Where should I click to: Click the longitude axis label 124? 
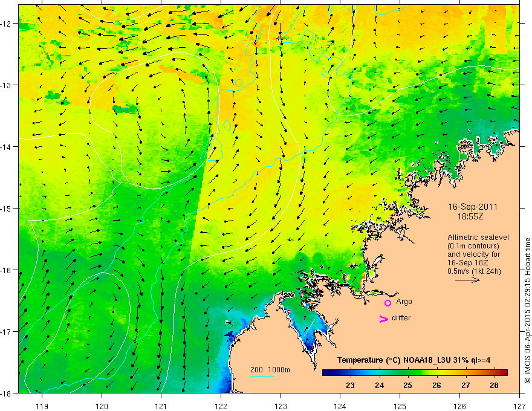tap(340, 406)
